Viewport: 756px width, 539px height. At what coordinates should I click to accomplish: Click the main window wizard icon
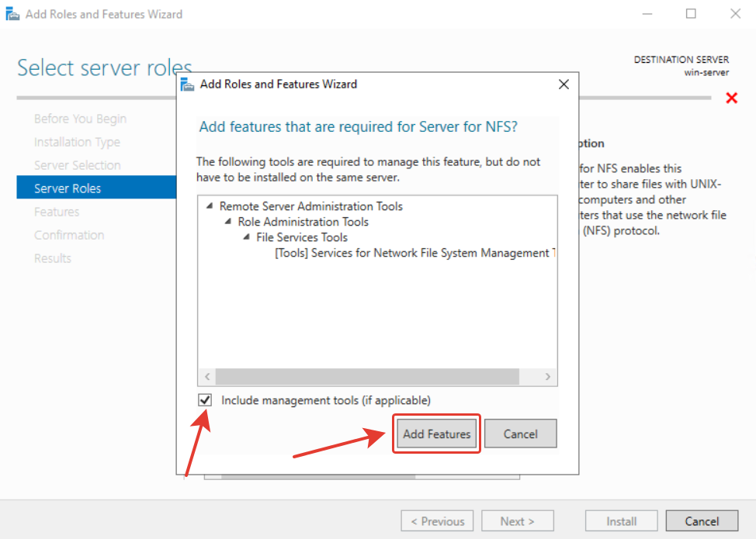pyautogui.click(x=12, y=14)
